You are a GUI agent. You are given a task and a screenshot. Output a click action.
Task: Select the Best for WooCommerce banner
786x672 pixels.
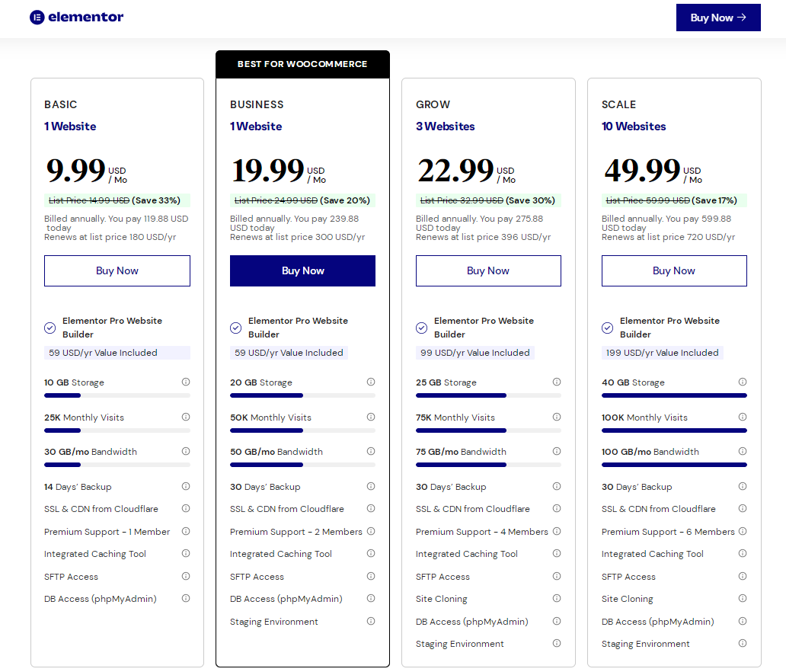point(302,64)
